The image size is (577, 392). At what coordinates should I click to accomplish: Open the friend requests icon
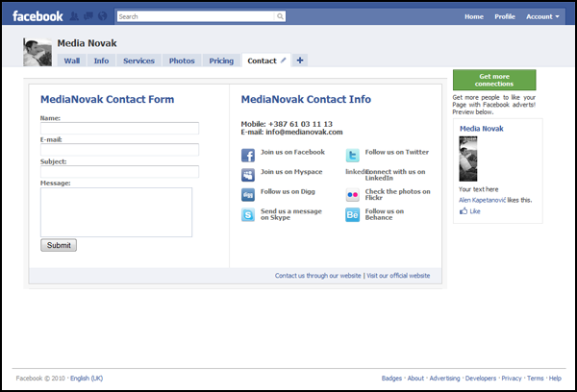[74, 16]
